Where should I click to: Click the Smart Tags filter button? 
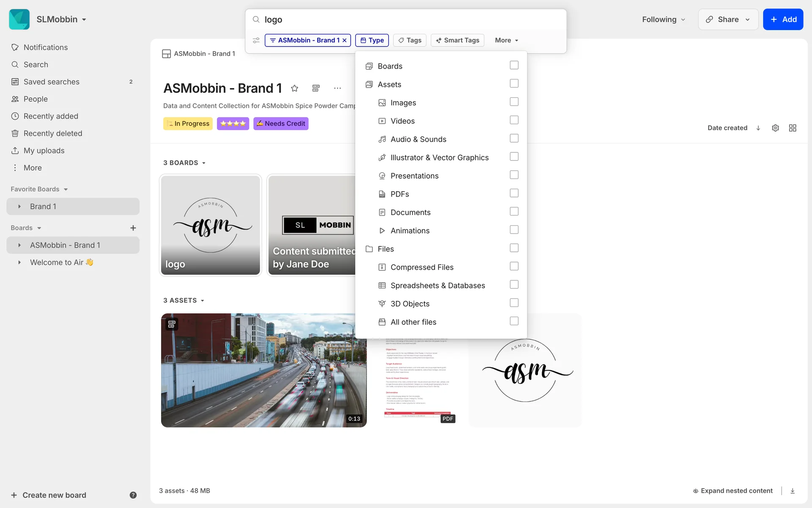click(x=458, y=40)
